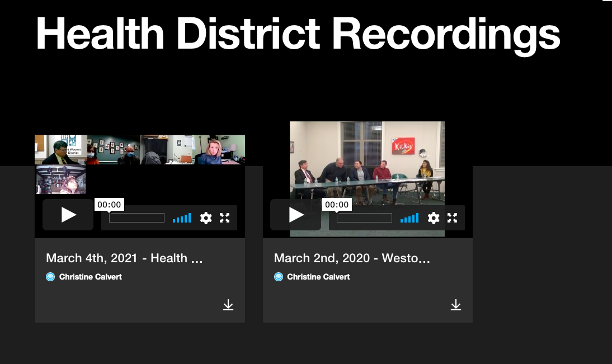
Task: Download the March 4th, 2021 recording
Action: tap(228, 305)
